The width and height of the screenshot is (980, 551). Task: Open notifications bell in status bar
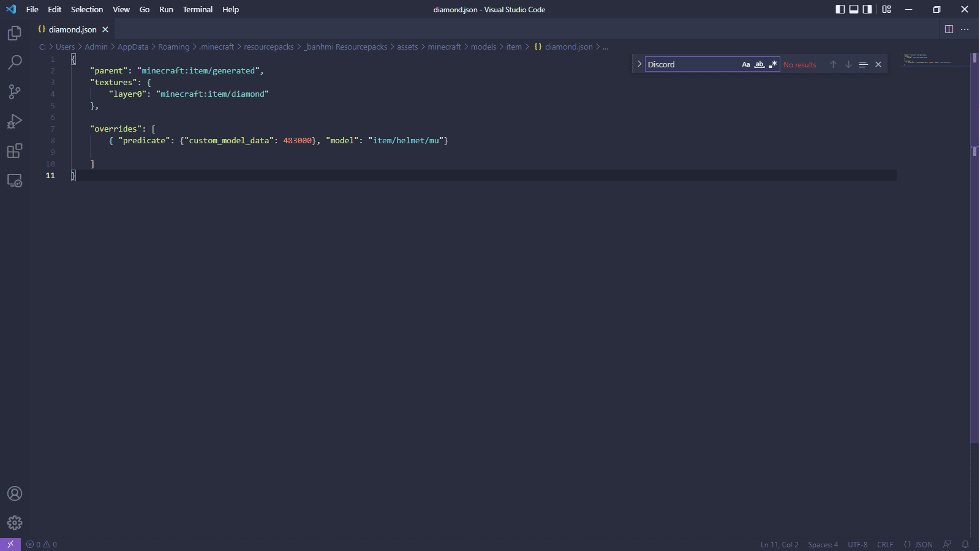pos(965,544)
